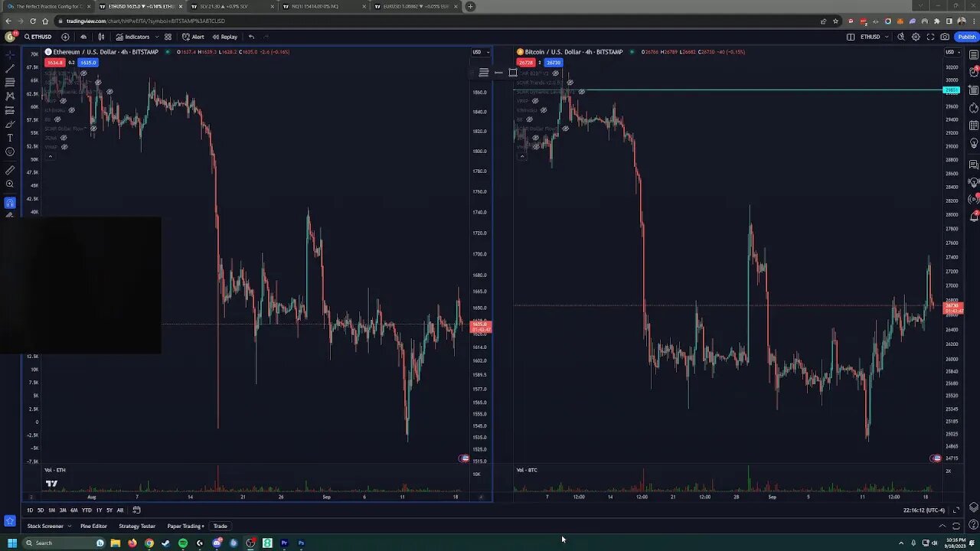Open quick search magnifier in top-right toolbar
This screenshot has height=551, width=980.
coord(901,37)
